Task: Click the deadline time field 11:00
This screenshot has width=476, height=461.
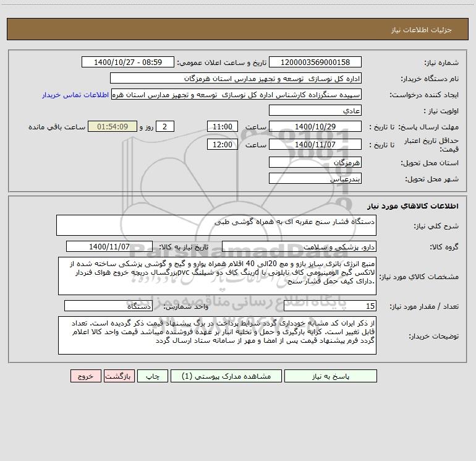Action: [x=222, y=126]
